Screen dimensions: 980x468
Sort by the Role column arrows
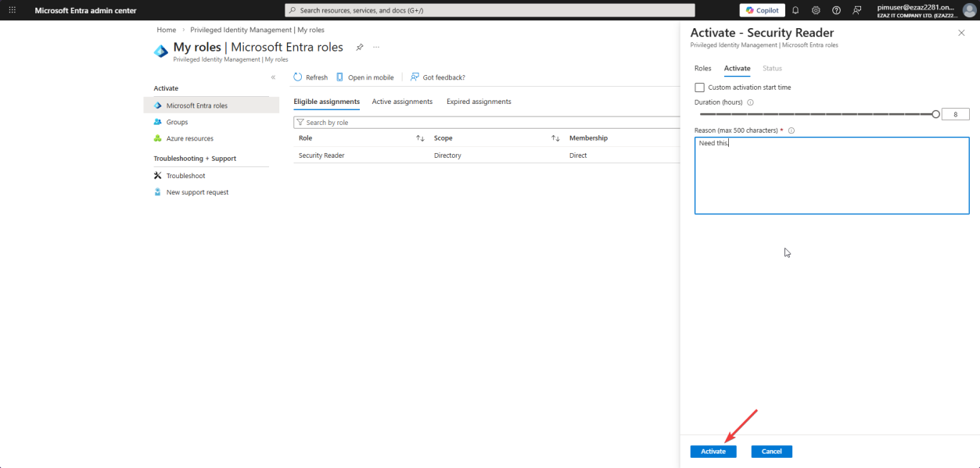pos(420,138)
